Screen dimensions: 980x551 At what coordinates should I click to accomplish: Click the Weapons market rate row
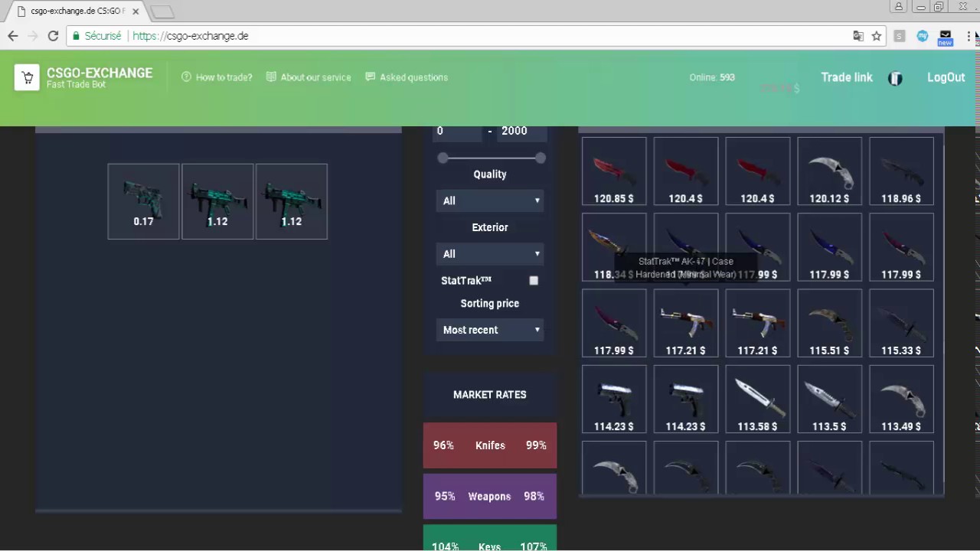pyautogui.click(x=490, y=496)
